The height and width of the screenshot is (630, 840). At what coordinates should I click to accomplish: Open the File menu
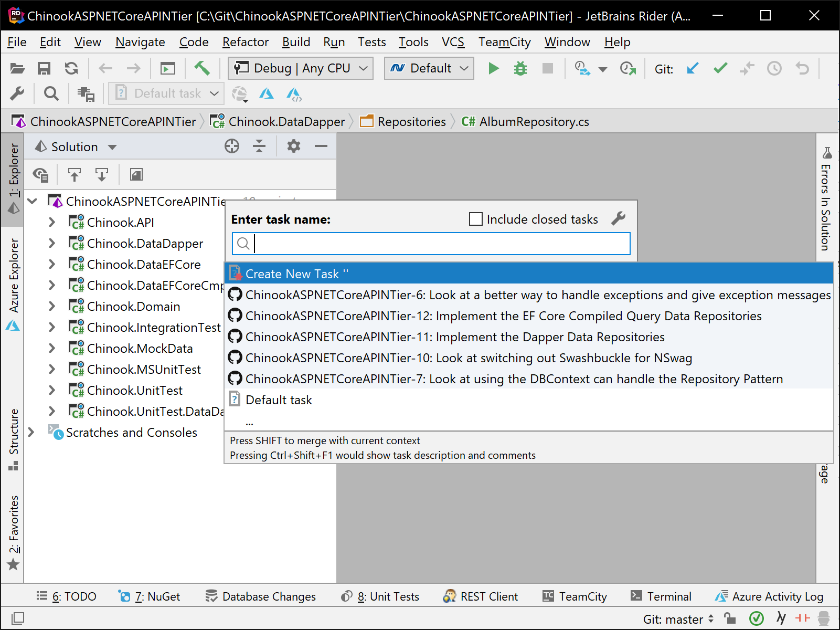pyautogui.click(x=17, y=42)
